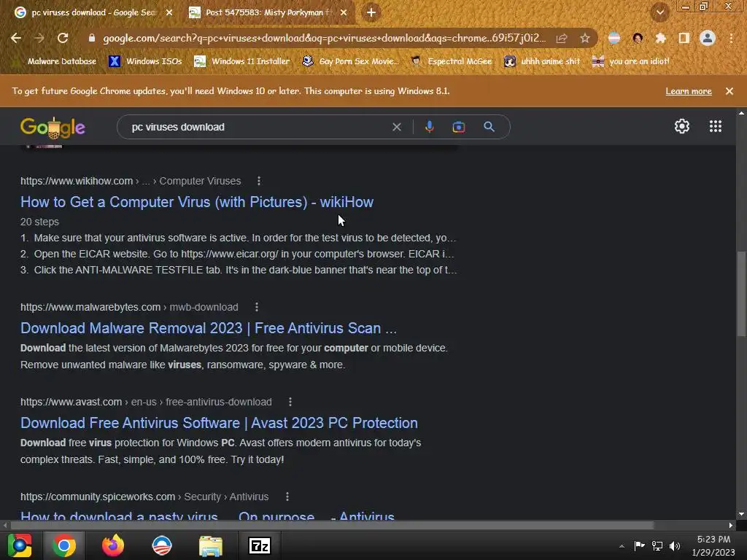Screen dimensions: 747x560
Task: Submit search with magnifying glass icon
Action: (489, 127)
